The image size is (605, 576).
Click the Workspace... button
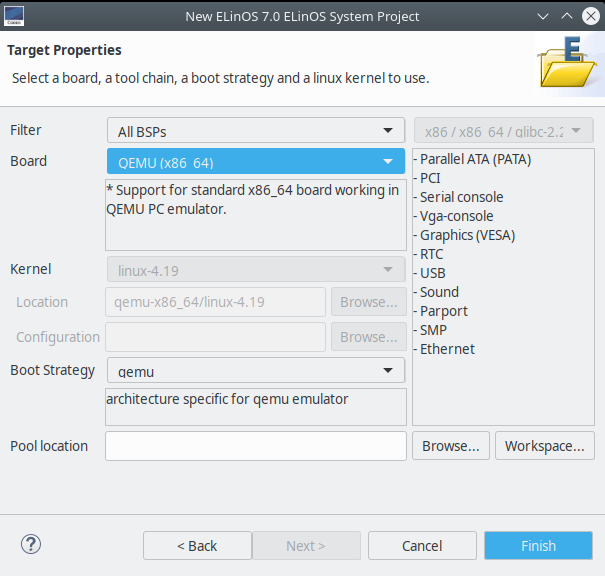(x=544, y=446)
